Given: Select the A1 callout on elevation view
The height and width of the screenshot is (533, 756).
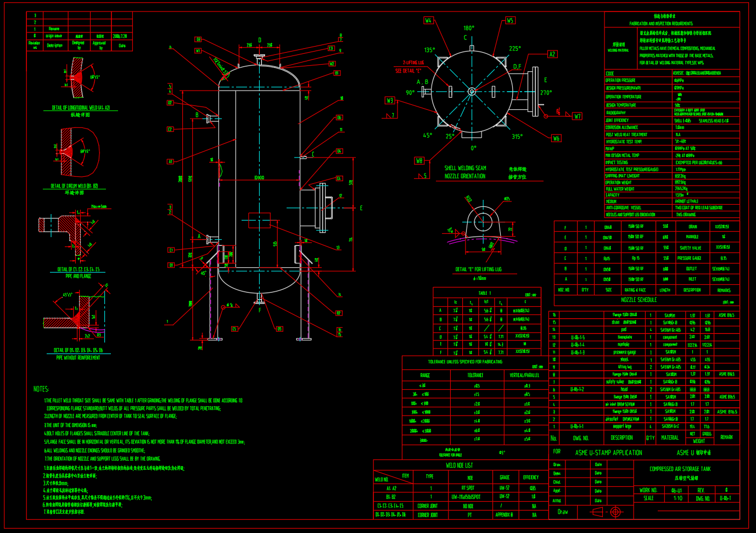Looking at the screenshot, I should click(170, 161).
